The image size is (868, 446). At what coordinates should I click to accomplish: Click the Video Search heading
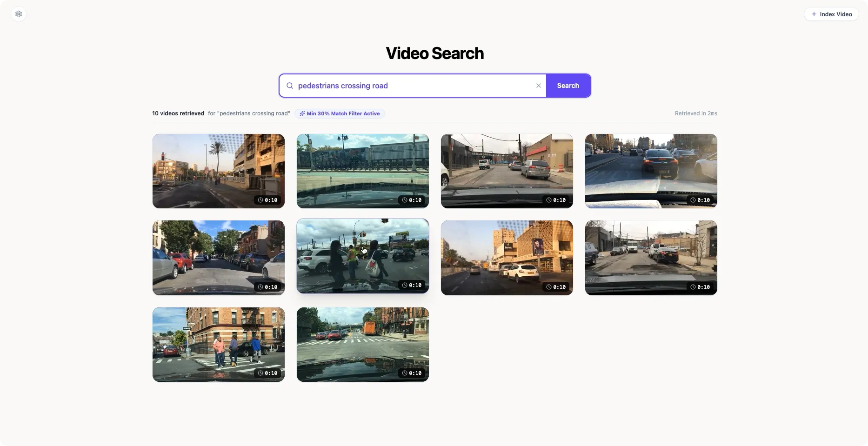tap(434, 53)
